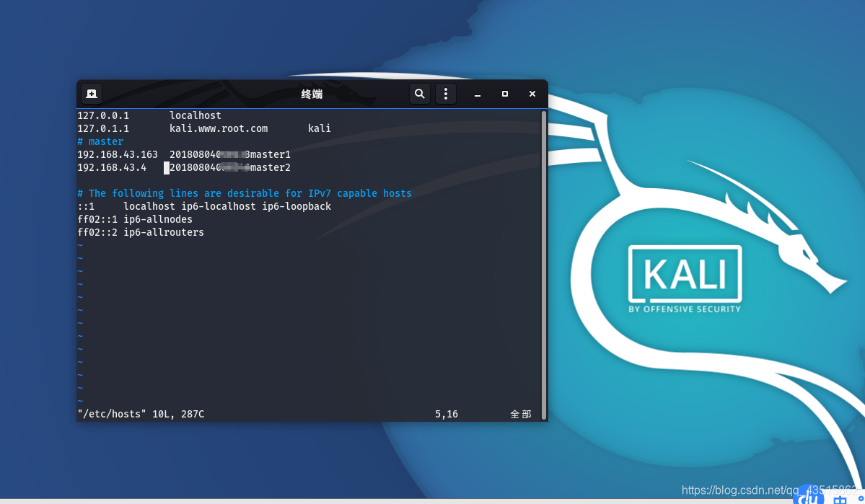Screen dimensions: 865x504
Task: Click the 192.168.43.163 IP address
Action: pos(118,154)
